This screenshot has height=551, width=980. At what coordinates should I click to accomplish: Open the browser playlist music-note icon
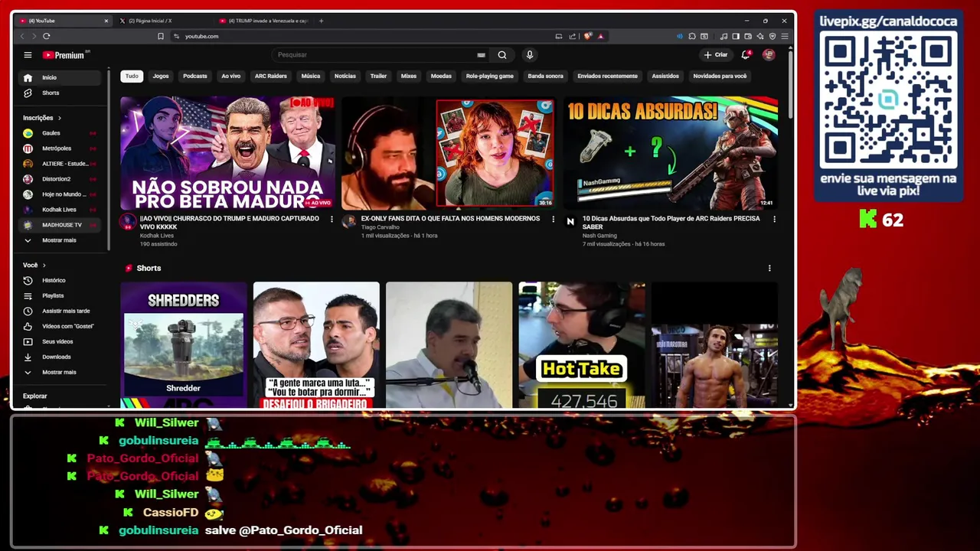(724, 36)
